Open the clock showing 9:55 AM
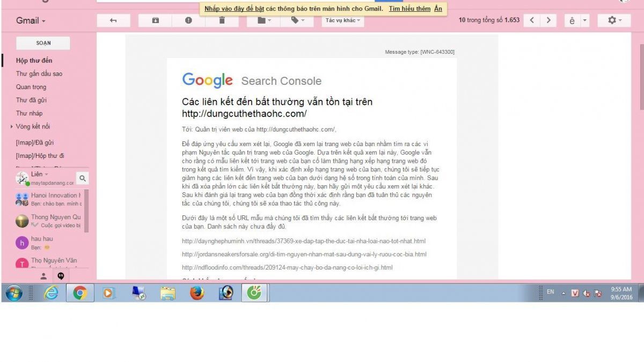This screenshot has height=362, width=644. coord(621,293)
